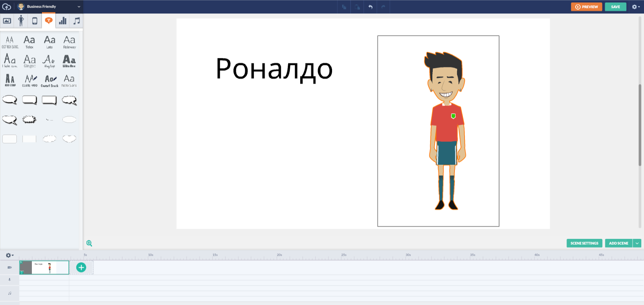Screen dimensions: 644x305
Task: Click the ADD SCENE button
Action: click(x=619, y=243)
